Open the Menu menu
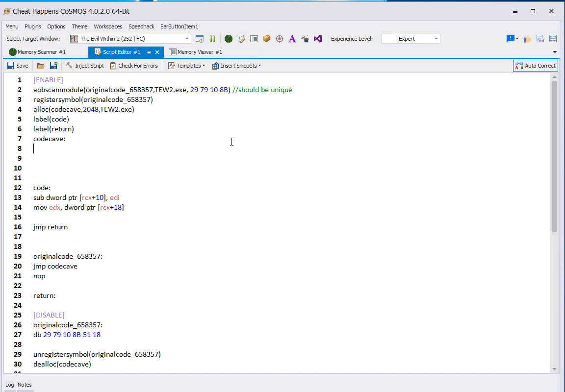The width and height of the screenshot is (565, 392). [12, 26]
